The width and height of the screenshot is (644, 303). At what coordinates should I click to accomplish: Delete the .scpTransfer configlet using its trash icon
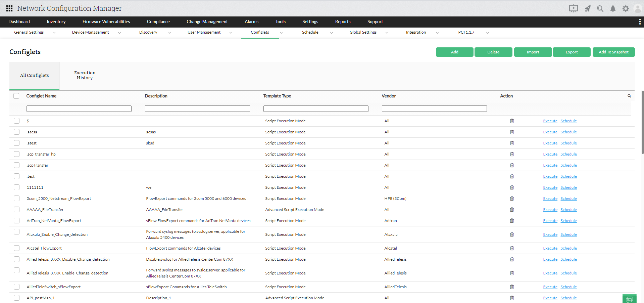[x=511, y=165]
